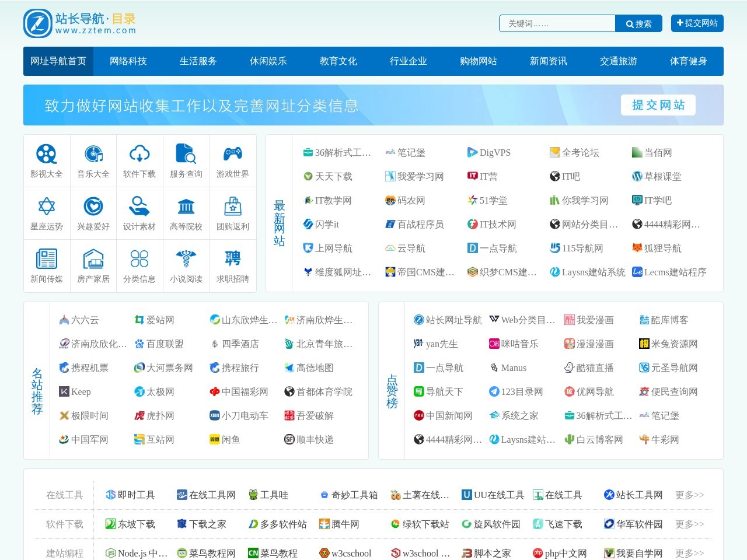Click inside the keyword search input field

coord(557,23)
